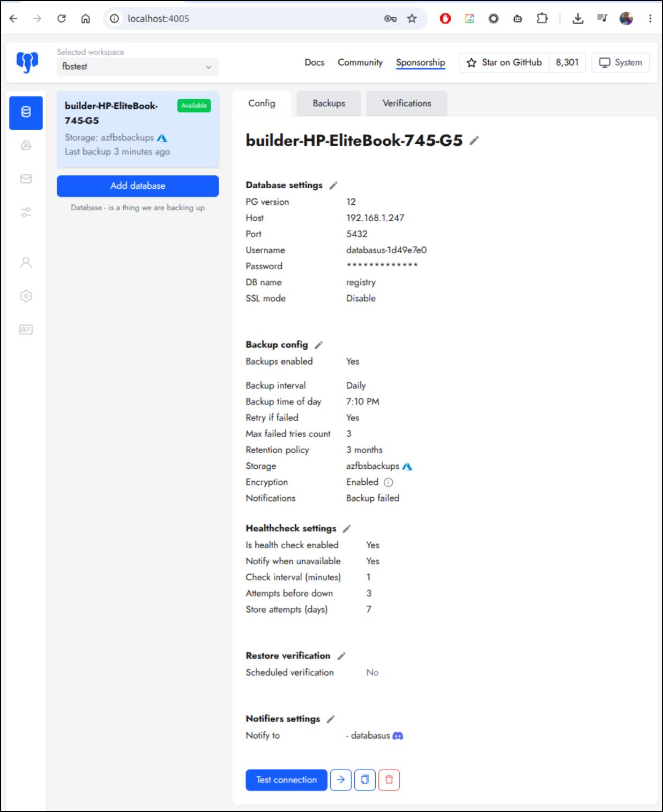Click the red delete database trash icon
663x812 pixels.
coord(389,780)
